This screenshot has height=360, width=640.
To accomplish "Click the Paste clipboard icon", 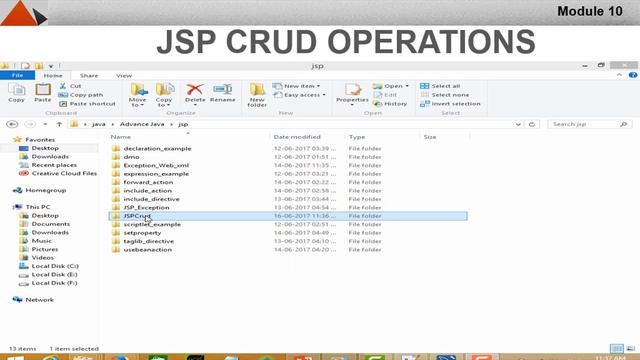I will 42,93.
